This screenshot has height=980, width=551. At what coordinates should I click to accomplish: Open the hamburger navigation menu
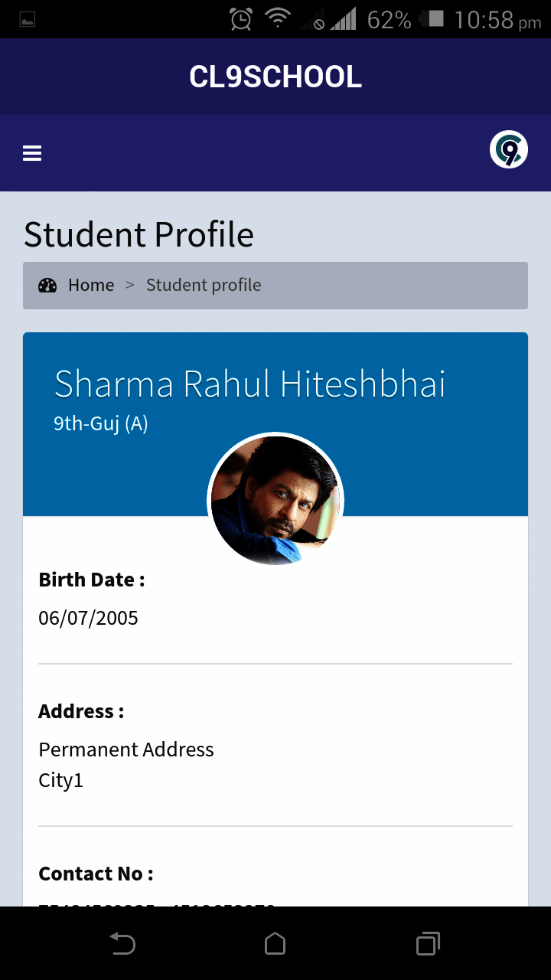(x=32, y=153)
